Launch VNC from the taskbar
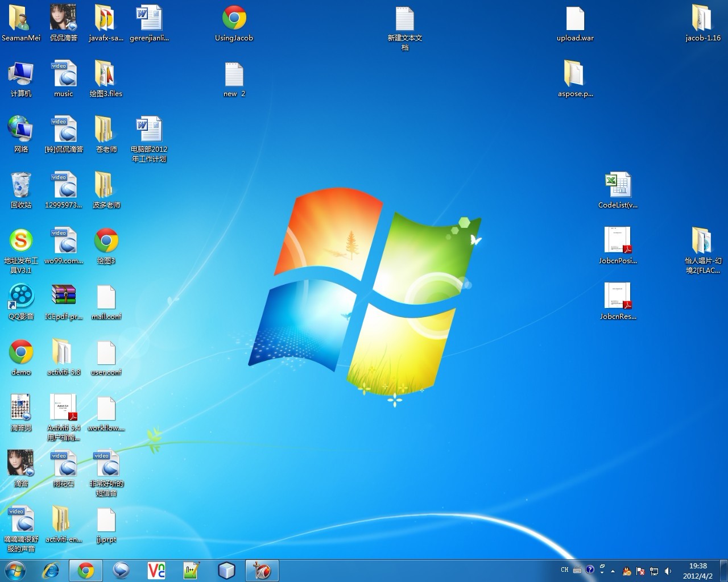This screenshot has width=728, height=582. point(156,571)
